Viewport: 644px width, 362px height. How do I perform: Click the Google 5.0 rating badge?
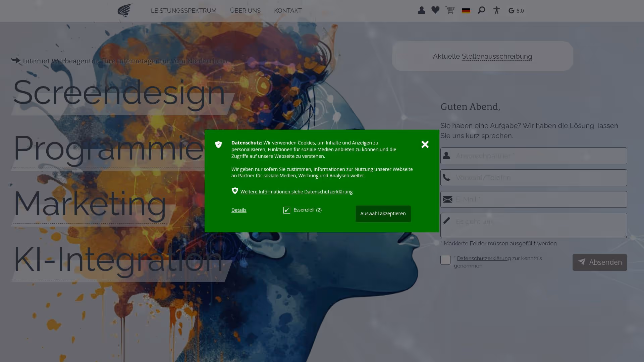click(x=516, y=11)
